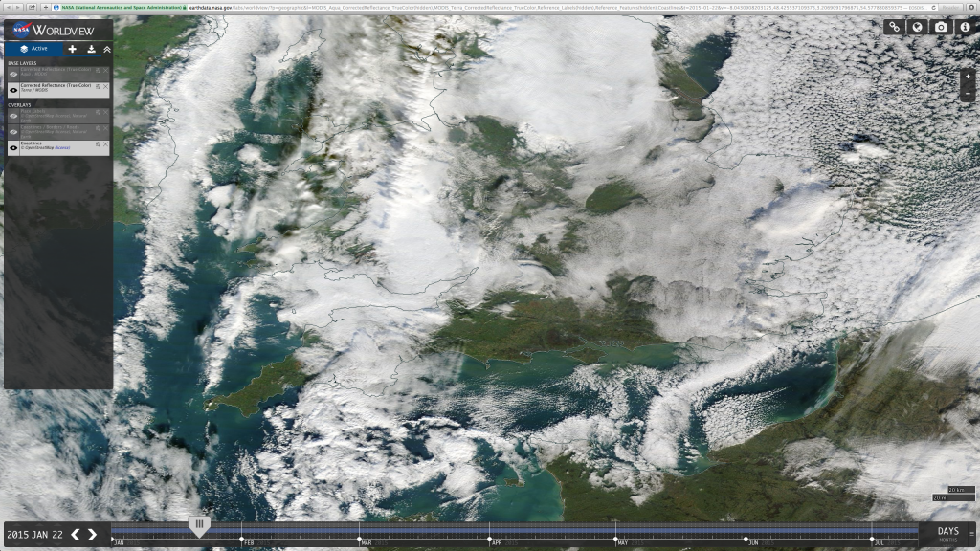Open the Add Layers plus tab
This screenshot has width=980, height=551.
(73, 49)
